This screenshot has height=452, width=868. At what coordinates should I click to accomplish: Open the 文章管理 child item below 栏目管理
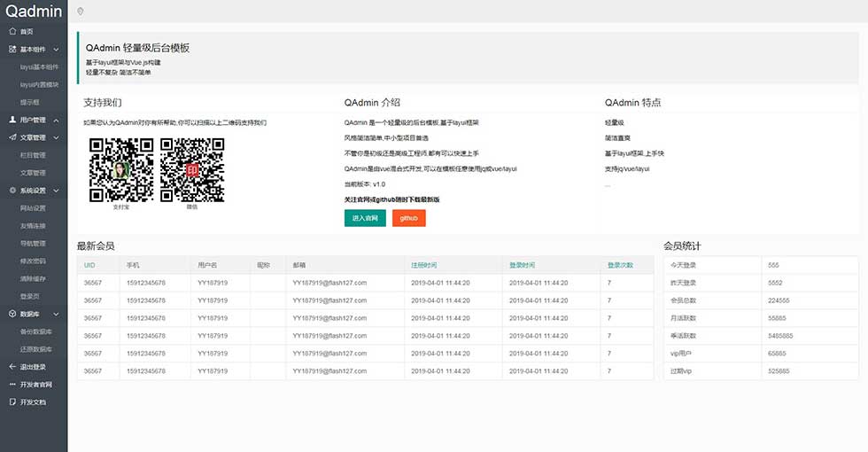(34, 173)
